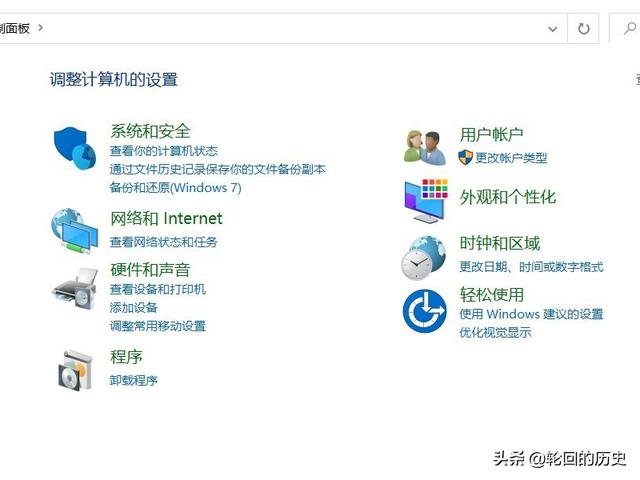Image resolution: width=640 pixels, height=480 pixels.
Task: Open 程序 category heading
Action: pyautogui.click(x=126, y=357)
